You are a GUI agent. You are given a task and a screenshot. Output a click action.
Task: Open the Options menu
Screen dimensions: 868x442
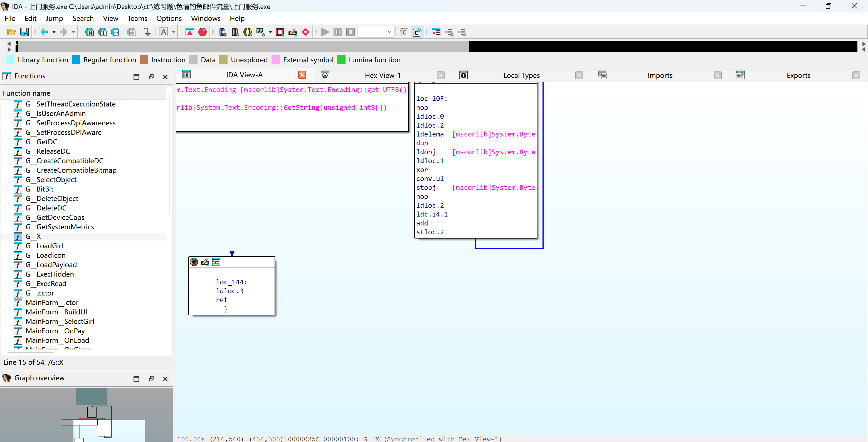(169, 18)
